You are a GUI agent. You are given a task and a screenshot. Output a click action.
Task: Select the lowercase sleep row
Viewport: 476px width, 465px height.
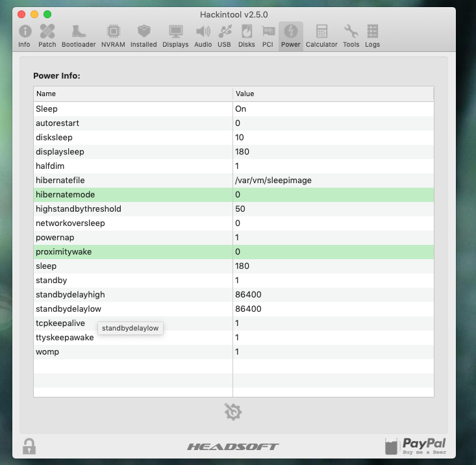[234, 266]
